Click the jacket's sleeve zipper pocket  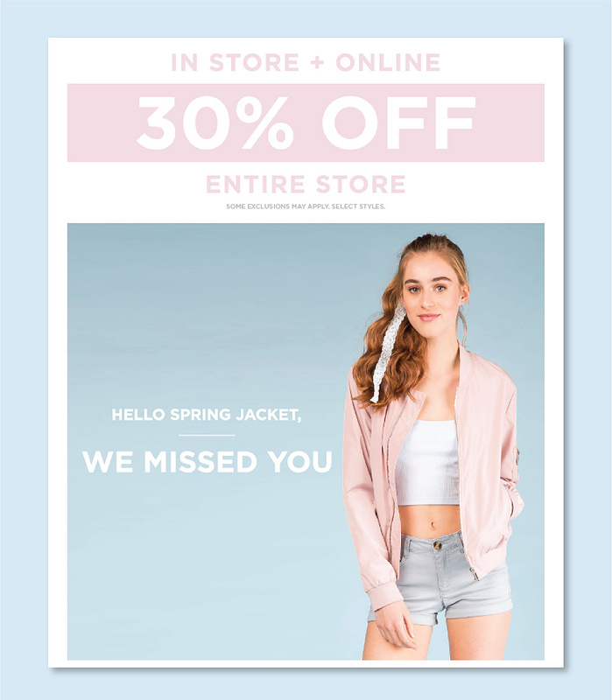point(517,455)
